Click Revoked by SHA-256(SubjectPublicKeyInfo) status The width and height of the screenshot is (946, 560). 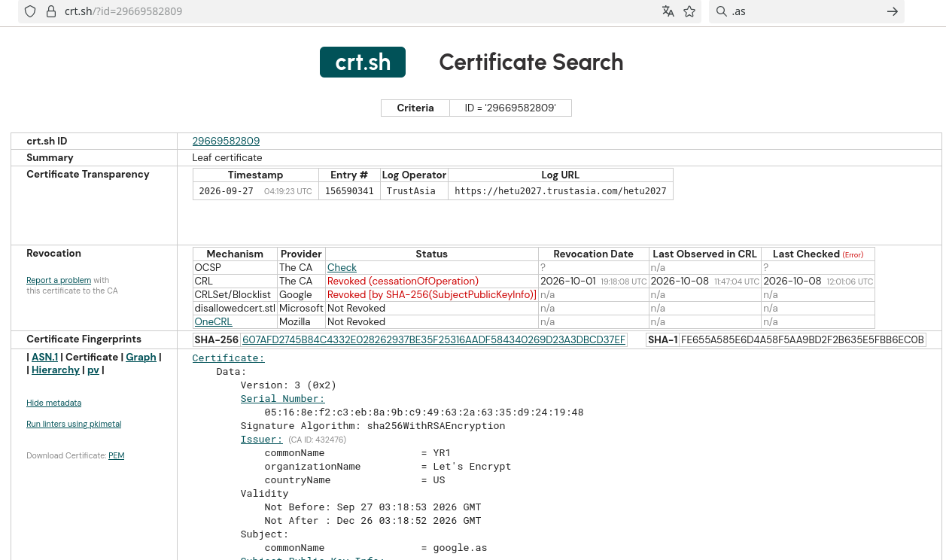(x=432, y=294)
